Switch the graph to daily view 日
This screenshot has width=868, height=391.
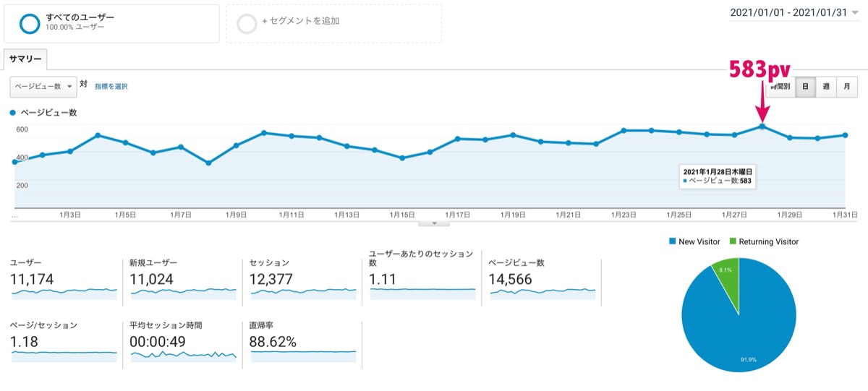805,87
